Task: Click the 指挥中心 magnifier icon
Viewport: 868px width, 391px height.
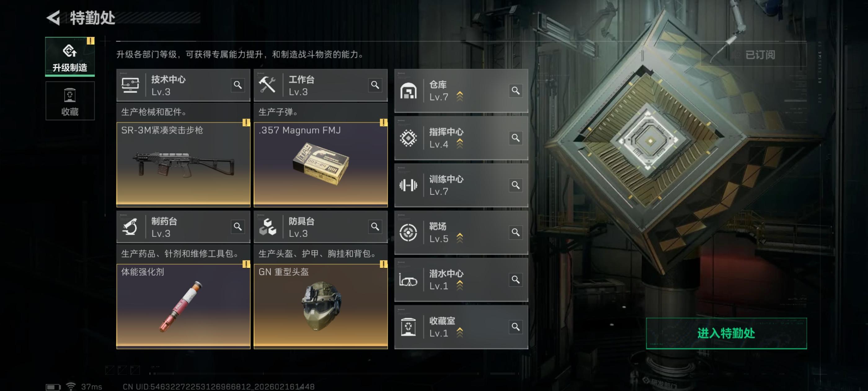Action: [x=516, y=138]
